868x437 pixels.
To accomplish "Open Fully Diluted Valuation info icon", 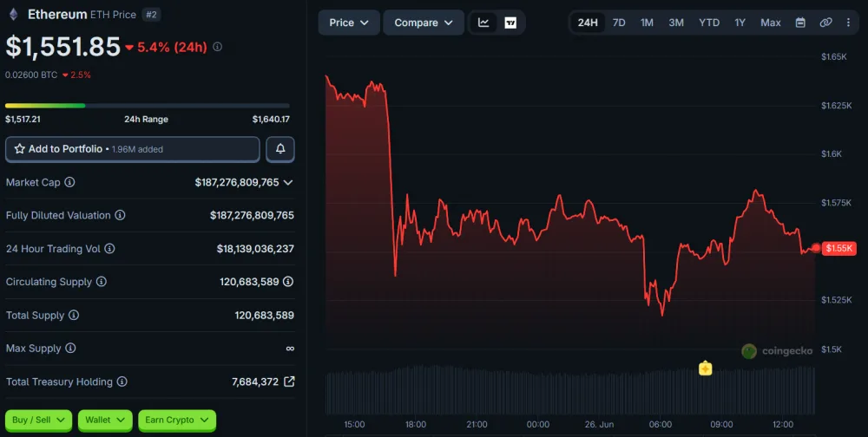I will (120, 215).
